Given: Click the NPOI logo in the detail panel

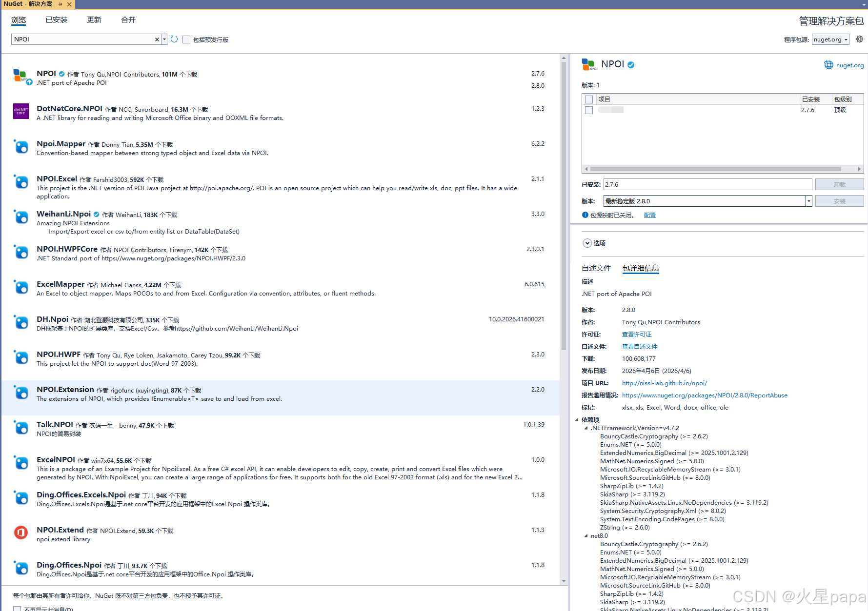Looking at the screenshot, I should (589, 64).
